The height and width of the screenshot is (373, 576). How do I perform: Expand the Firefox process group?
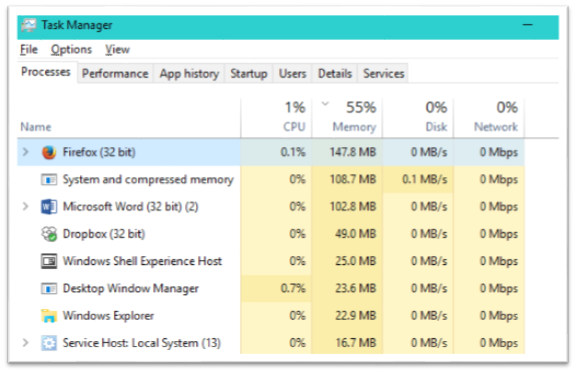(25, 152)
